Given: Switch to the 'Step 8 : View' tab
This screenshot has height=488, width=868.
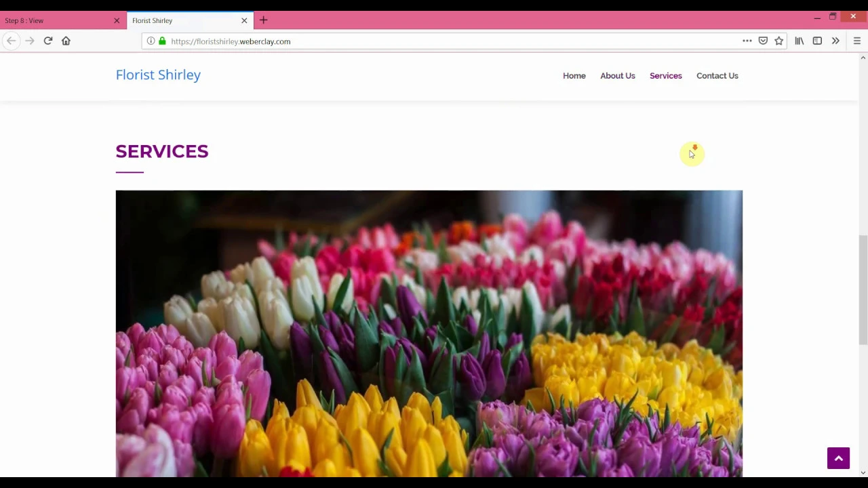Looking at the screenshot, I should [63, 20].
